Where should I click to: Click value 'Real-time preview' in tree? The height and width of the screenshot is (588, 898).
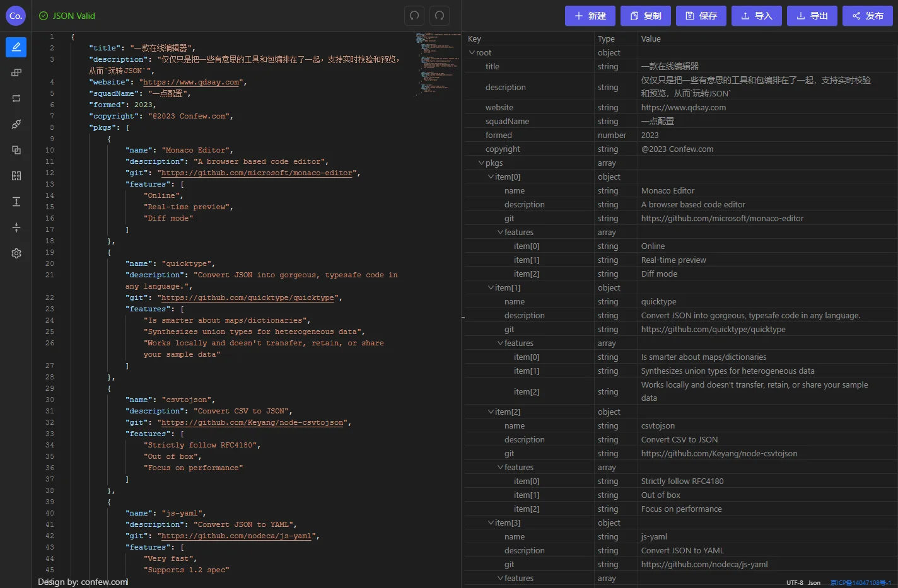coord(673,260)
